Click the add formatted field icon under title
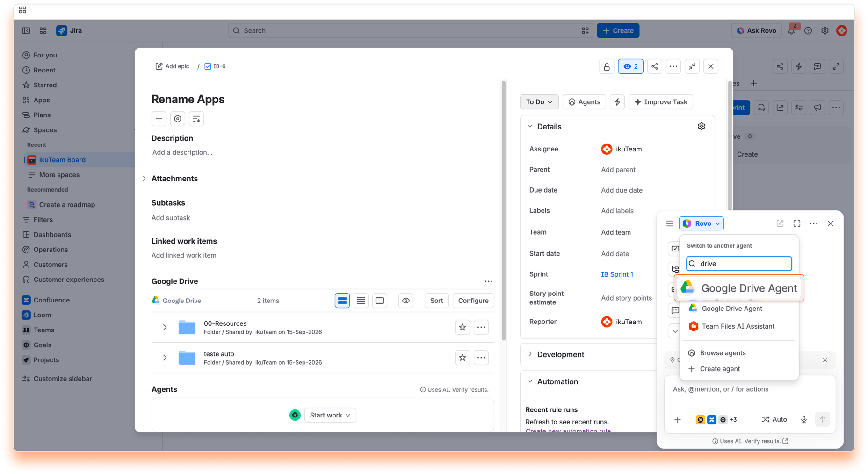 pyautogui.click(x=196, y=119)
